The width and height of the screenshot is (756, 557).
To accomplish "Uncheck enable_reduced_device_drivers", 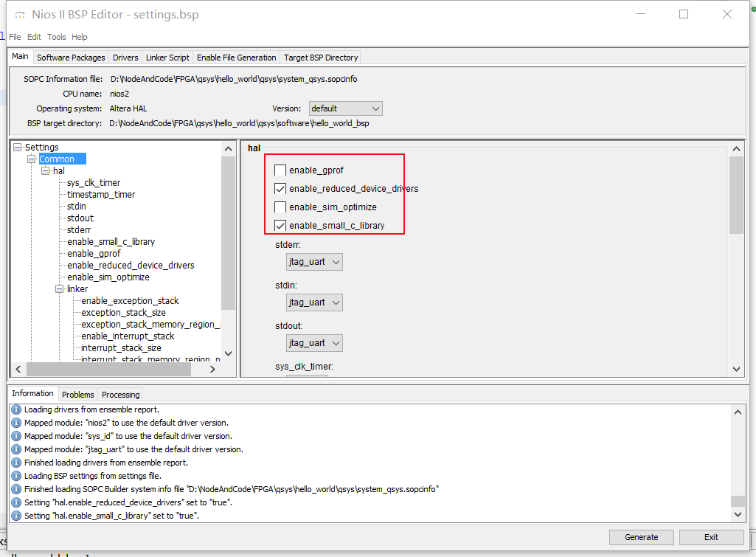I will (280, 188).
